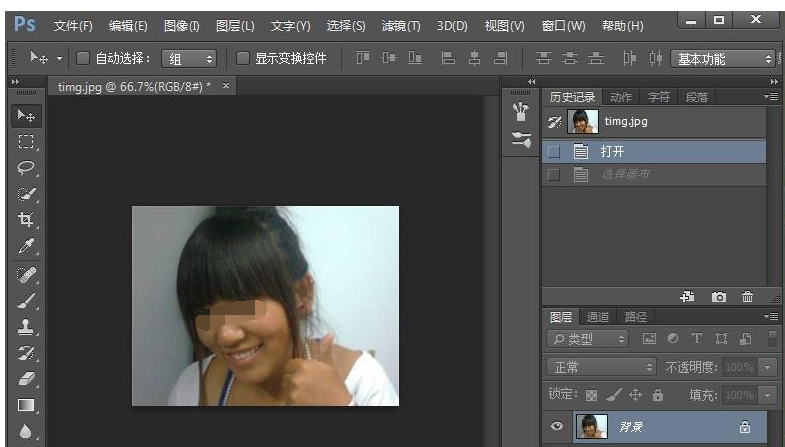Viewport: 785px width, 447px height.
Task: Select the Blur tool
Action: (x=26, y=431)
